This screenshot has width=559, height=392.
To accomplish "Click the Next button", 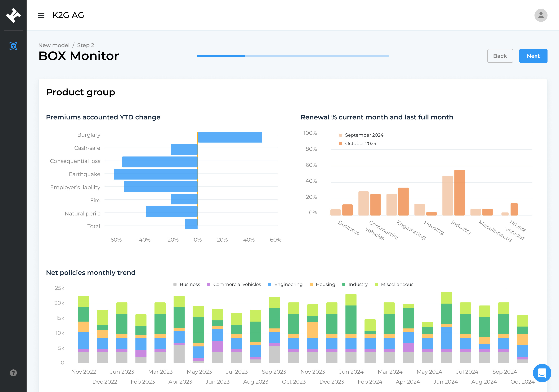I will coord(533,56).
